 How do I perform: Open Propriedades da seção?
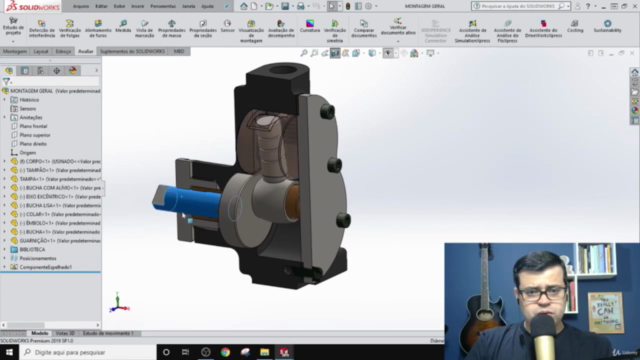click(203, 29)
